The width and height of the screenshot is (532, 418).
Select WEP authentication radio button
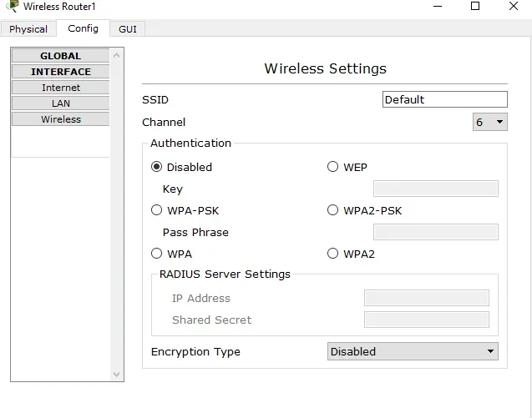(x=333, y=167)
